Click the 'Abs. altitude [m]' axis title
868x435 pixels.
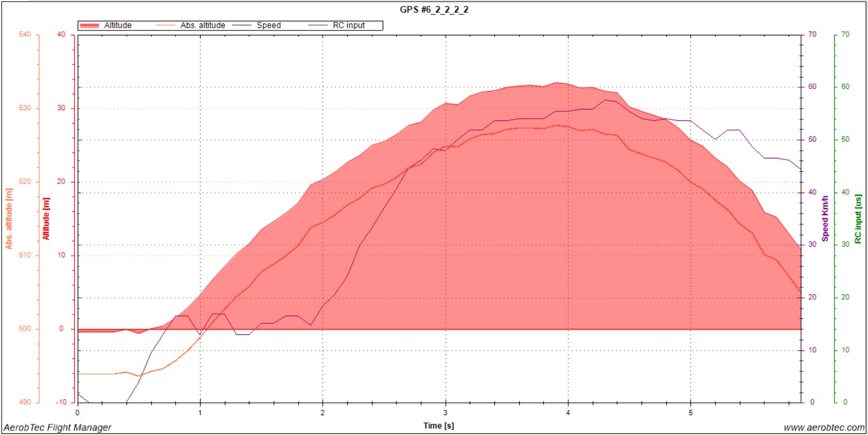coord(9,218)
